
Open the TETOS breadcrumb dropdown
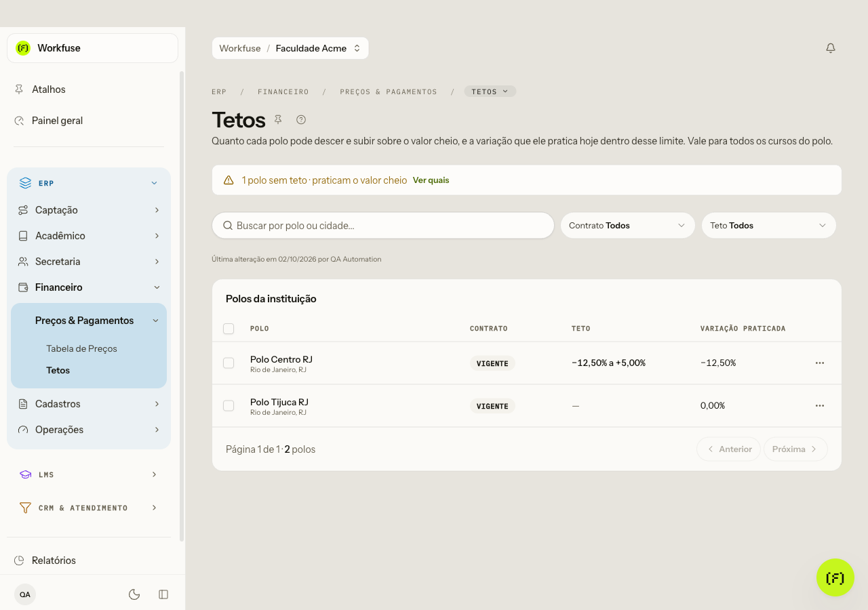[490, 91]
